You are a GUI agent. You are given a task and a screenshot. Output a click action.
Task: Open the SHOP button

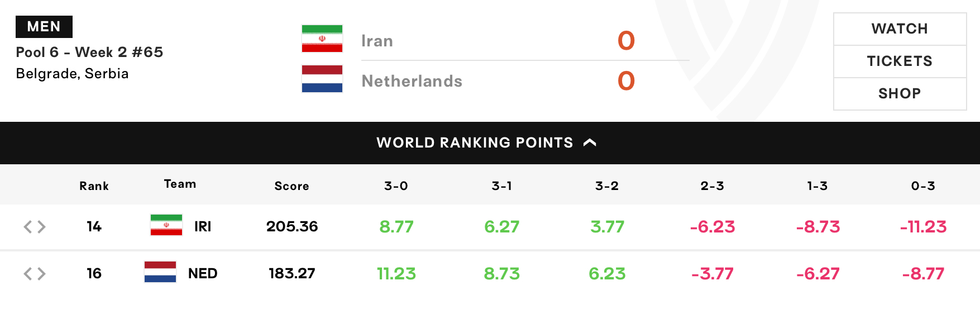(900, 94)
